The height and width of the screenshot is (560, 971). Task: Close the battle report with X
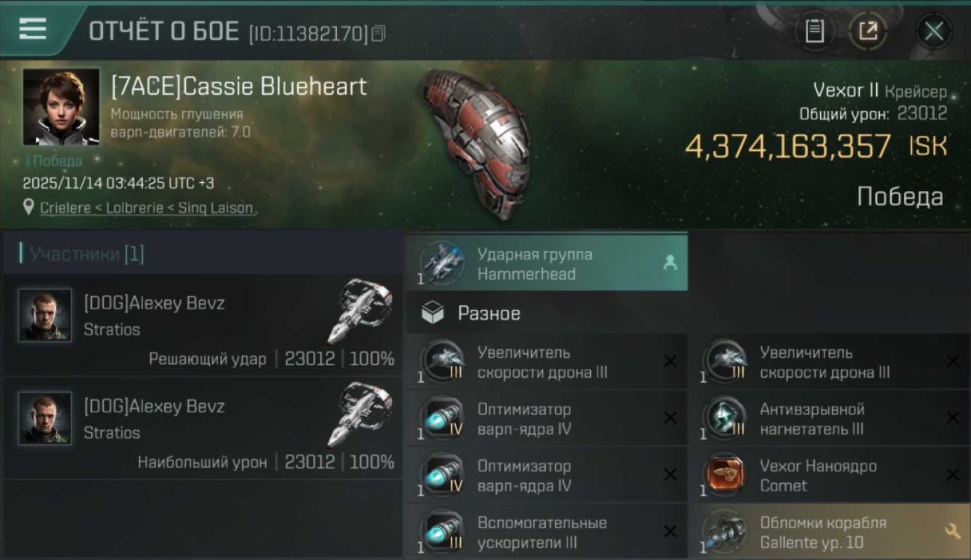[934, 31]
